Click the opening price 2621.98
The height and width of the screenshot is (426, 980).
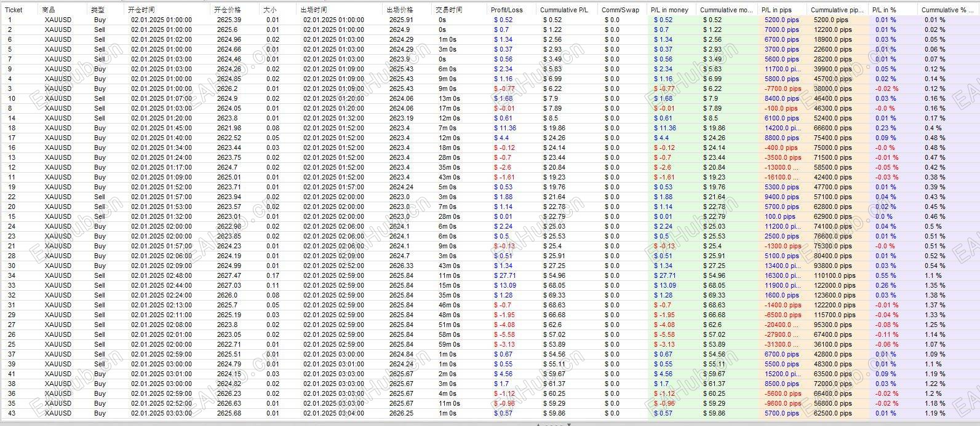pos(229,128)
